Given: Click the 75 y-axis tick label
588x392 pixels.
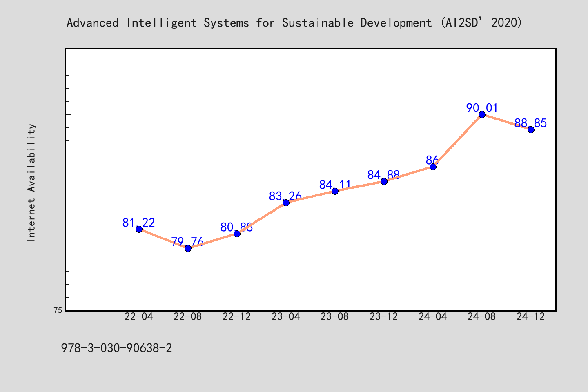Looking at the screenshot, I should [x=58, y=310].
